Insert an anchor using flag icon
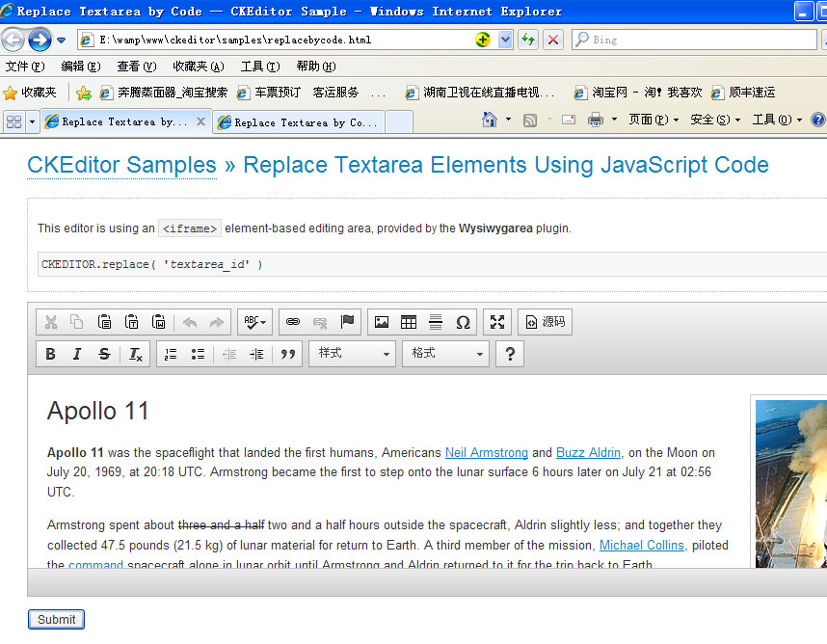The image size is (827, 644). (x=348, y=321)
